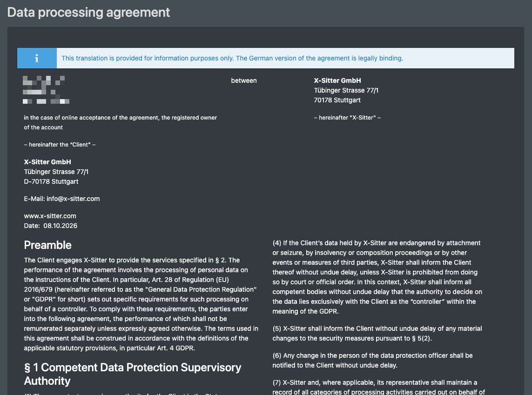The height and width of the screenshot is (395, 532).
Task: Click paragraph (5) about security measures changes
Action: pos(377,334)
